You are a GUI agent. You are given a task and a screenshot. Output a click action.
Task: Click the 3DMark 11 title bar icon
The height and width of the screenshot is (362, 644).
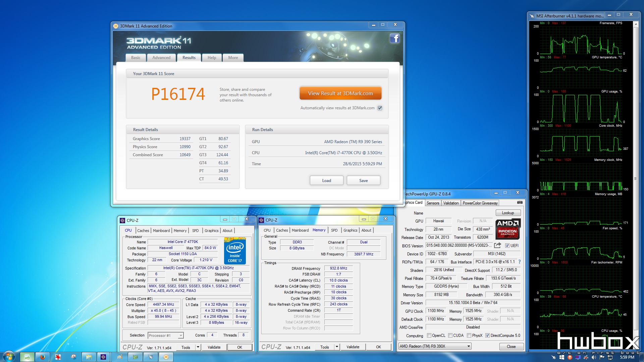(x=116, y=26)
